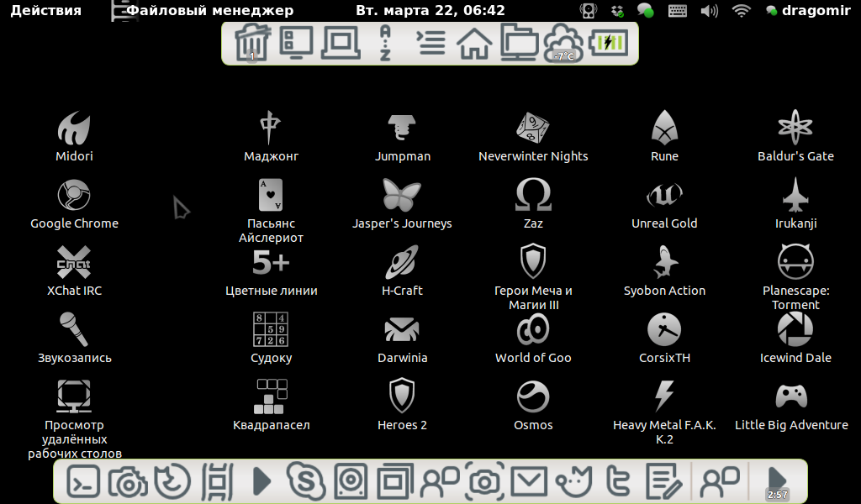
Task: Open Syobon Action
Action: pyautogui.click(x=664, y=262)
